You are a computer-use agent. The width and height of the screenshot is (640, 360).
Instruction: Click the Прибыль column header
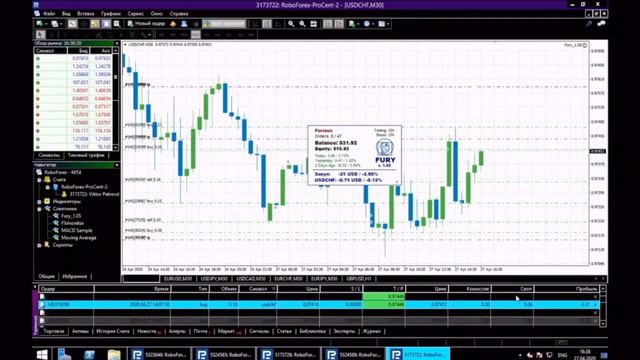click(x=567, y=289)
